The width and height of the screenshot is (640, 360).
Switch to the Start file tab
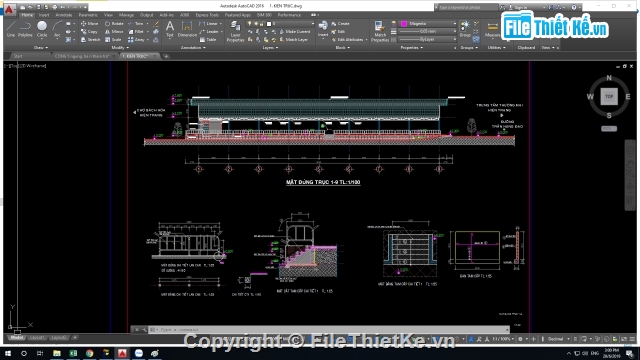click(18, 56)
